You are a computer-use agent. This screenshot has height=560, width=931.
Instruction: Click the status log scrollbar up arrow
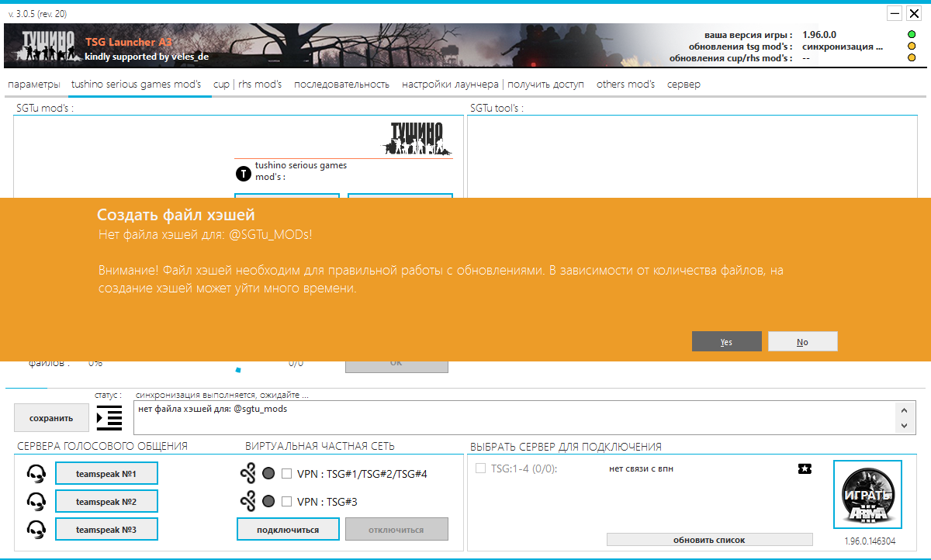pyautogui.click(x=903, y=410)
